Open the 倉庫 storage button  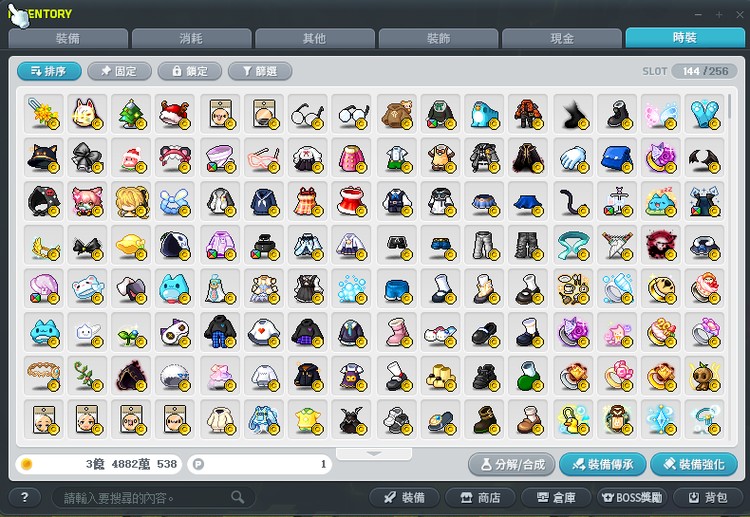point(556,497)
